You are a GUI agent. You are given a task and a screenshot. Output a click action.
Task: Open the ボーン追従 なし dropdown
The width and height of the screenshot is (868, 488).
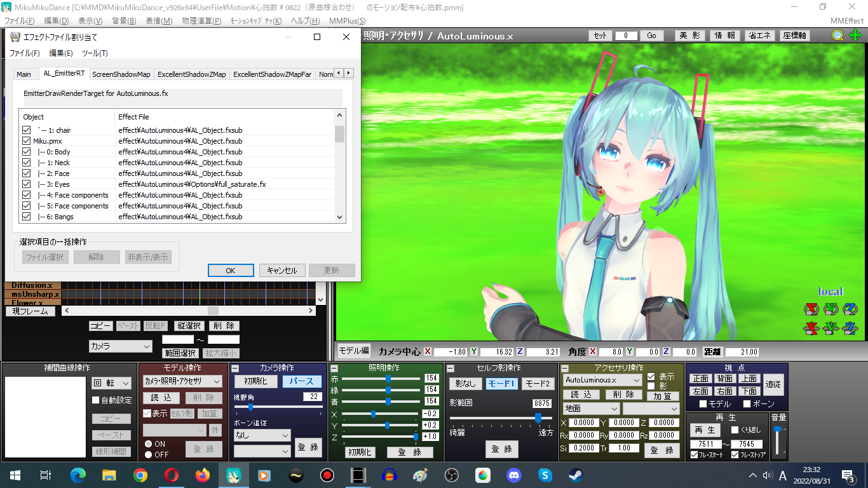click(x=262, y=435)
